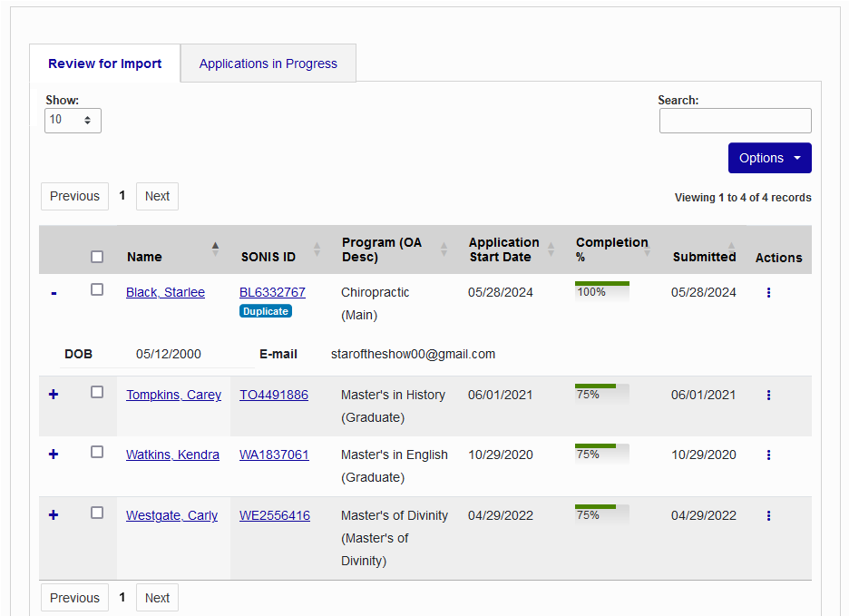This screenshot has width=849, height=616.
Task: Open the Actions menu for Westgate, Carly
Action: pyautogui.click(x=768, y=515)
